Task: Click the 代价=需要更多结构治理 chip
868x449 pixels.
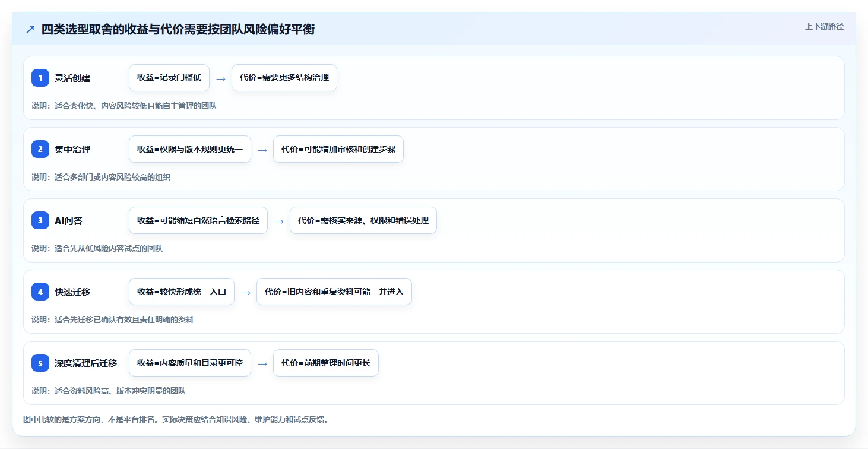Action: pos(284,78)
